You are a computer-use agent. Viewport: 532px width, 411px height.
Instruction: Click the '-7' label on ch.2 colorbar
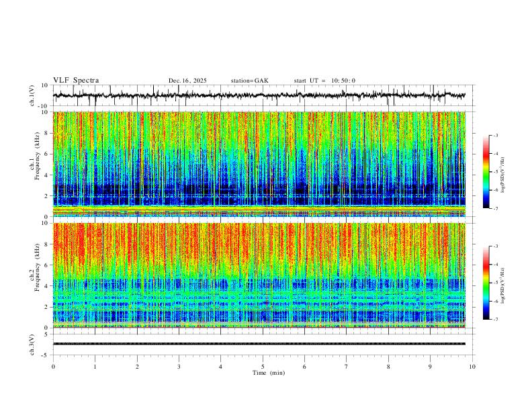(496, 320)
